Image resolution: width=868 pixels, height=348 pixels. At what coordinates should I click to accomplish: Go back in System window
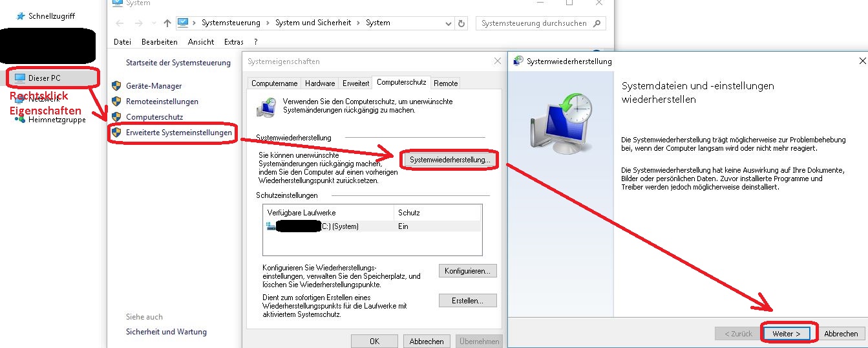pos(120,23)
